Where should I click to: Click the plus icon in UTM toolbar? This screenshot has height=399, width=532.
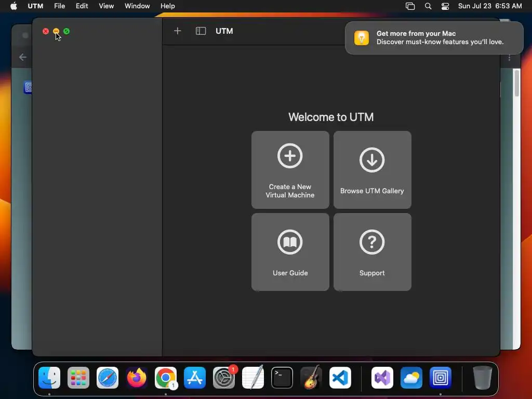tap(178, 31)
